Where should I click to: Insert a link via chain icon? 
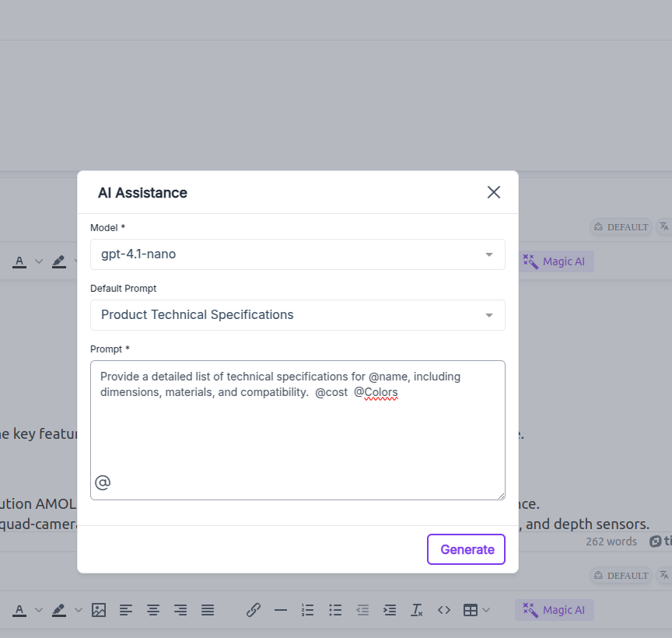253,610
